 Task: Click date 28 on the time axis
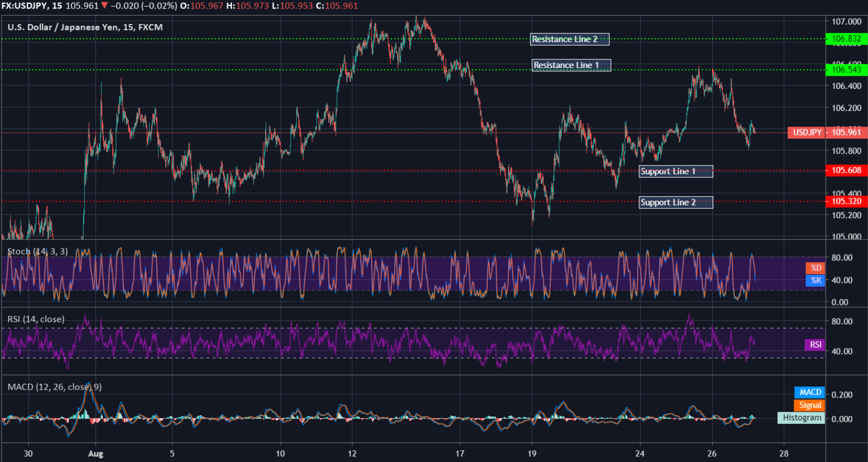(784, 454)
